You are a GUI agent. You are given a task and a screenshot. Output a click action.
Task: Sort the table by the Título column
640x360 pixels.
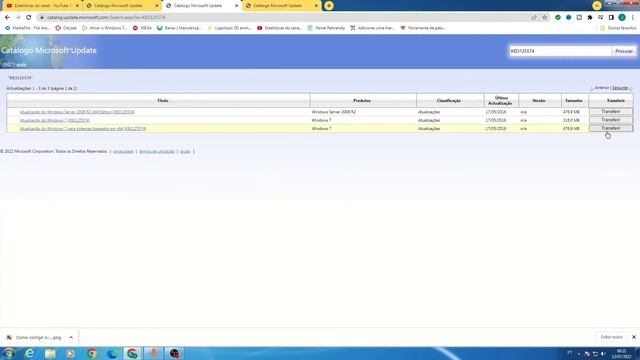[162, 100]
